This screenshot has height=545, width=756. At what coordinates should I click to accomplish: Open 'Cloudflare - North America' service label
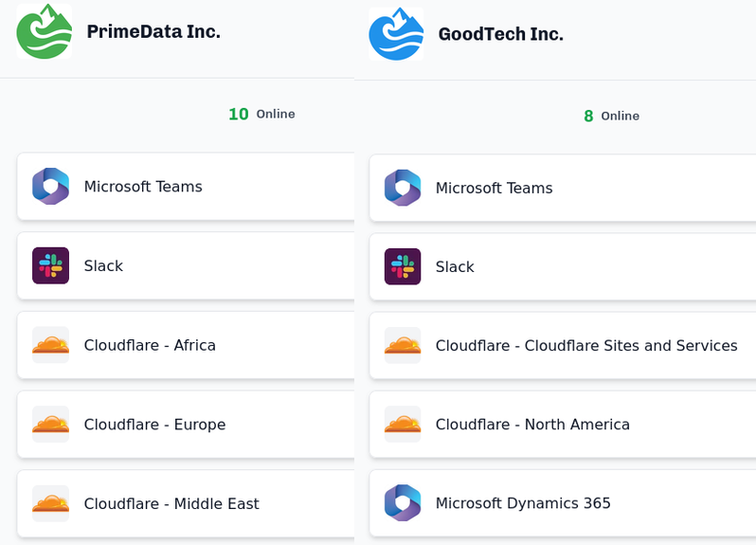(x=532, y=424)
